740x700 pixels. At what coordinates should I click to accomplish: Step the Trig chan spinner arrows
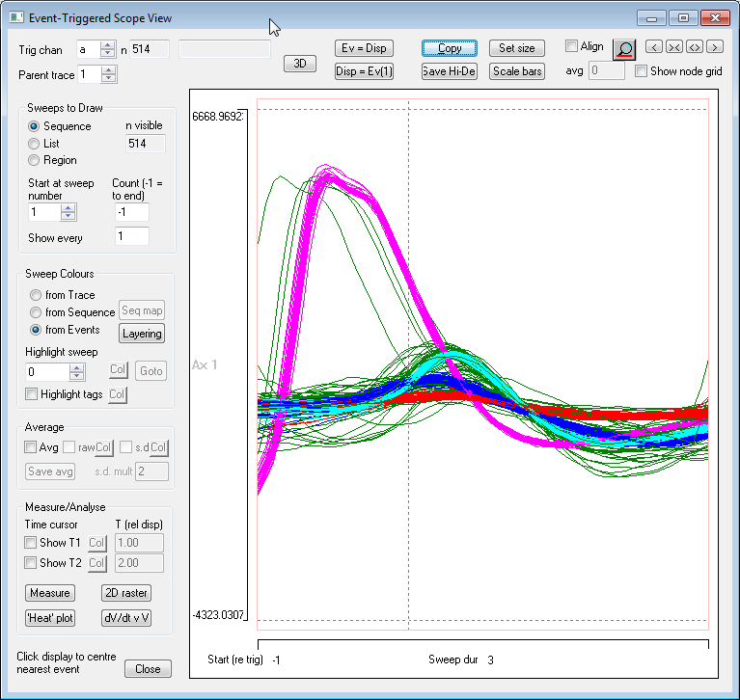[108, 49]
